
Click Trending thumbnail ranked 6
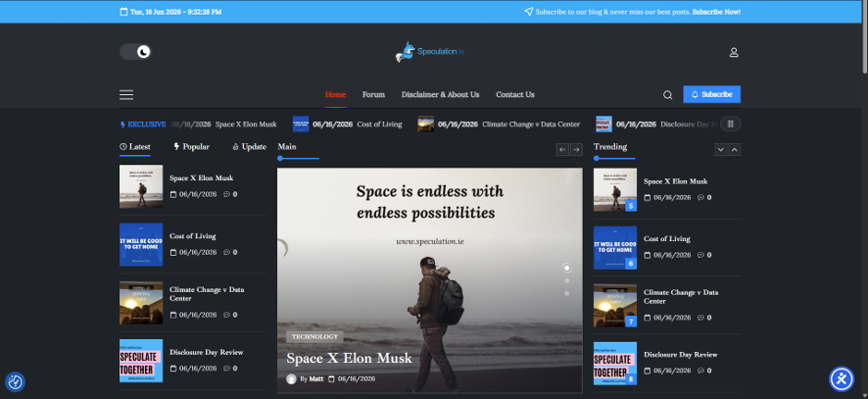coord(615,248)
